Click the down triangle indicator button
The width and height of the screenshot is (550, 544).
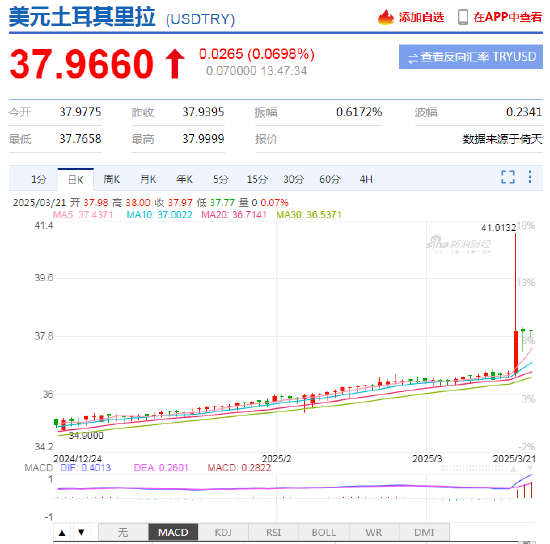click(81, 533)
